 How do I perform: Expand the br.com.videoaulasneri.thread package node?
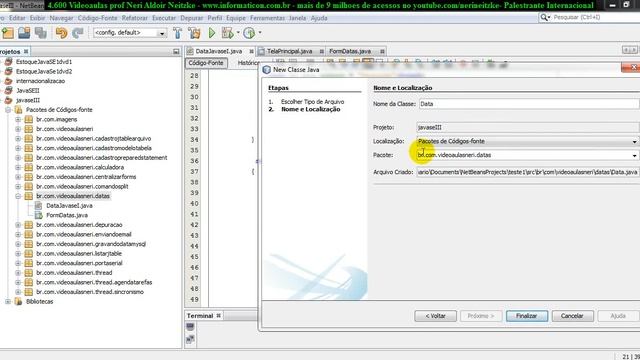(x=18, y=273)
